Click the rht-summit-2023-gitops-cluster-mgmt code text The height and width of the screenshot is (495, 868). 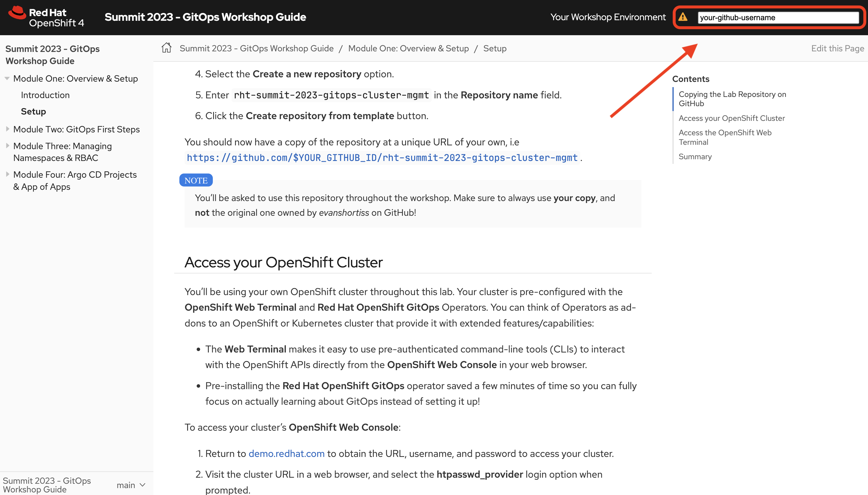pyautogui.click(x=331, y=95)
